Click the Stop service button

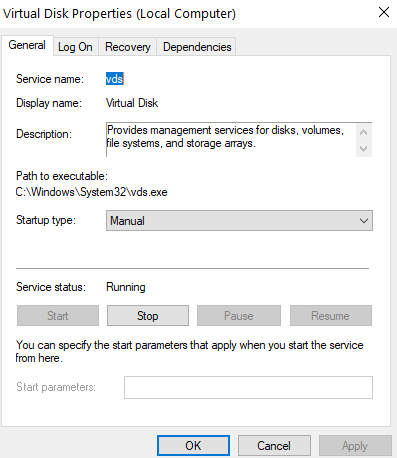[x=148, y=315]
